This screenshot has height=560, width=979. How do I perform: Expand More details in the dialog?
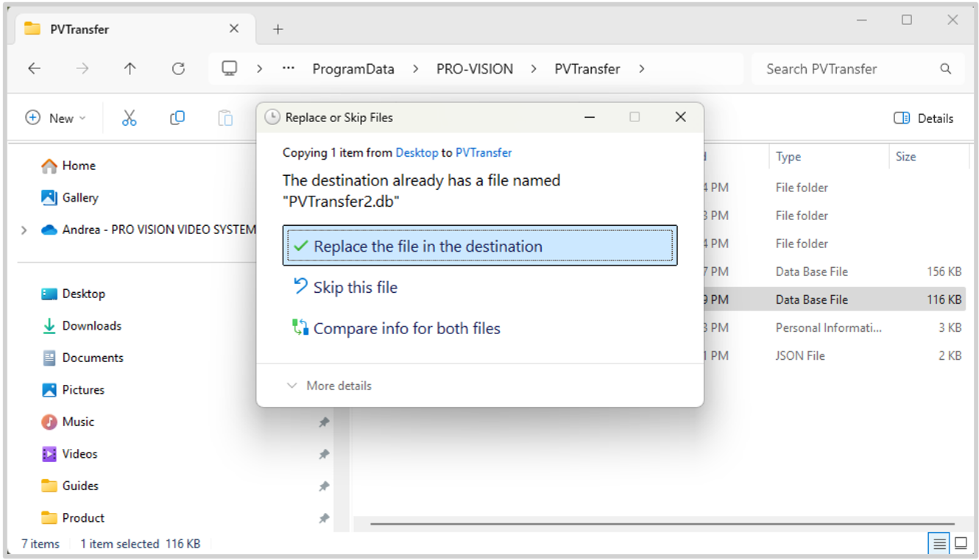pyautogui.click(x=329, y=386)
